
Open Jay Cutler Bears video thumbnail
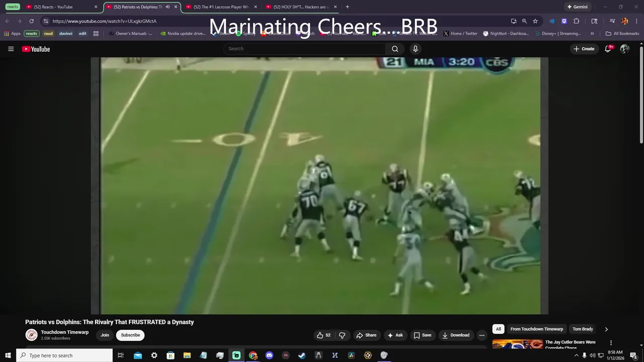pos(517,344)
